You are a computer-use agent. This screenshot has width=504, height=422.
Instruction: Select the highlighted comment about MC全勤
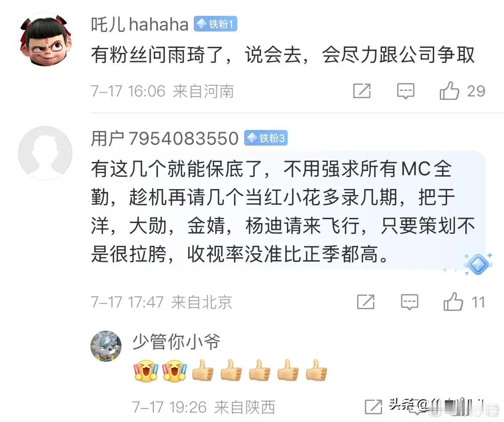[283, 211]
